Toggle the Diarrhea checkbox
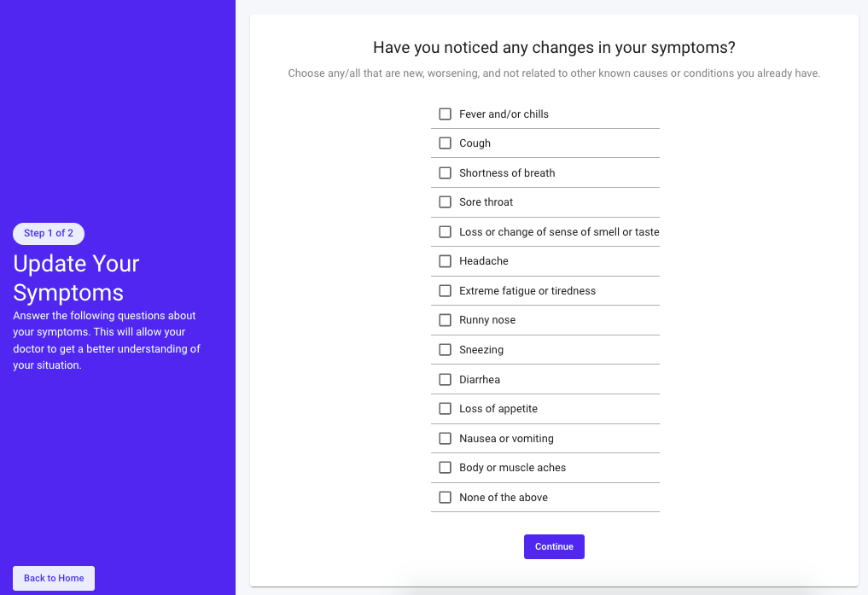The height and width of the screenshot is (595, 868). pos(445,379)
